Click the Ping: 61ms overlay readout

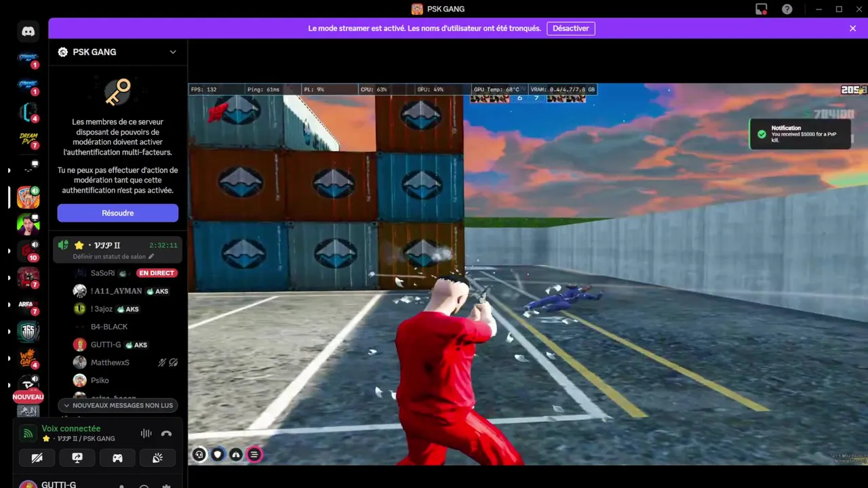263,89
